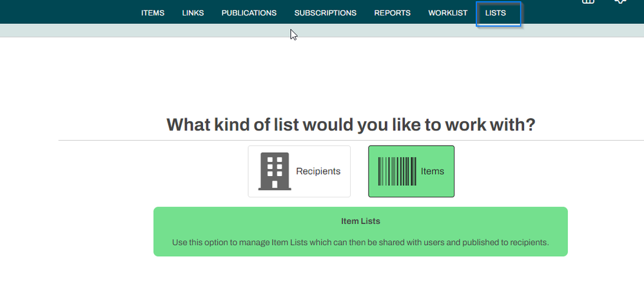Open the ITEMS navigation tab
644x289 pixels.
pyautogui.click(x=153, y=13)
